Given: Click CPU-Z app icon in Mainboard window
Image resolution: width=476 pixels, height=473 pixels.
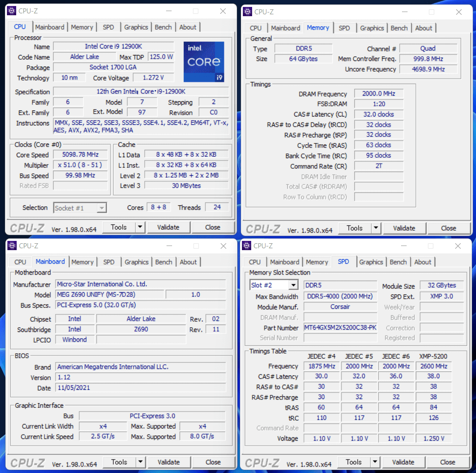Looking at the screenshot, I should tap(12, 246).
